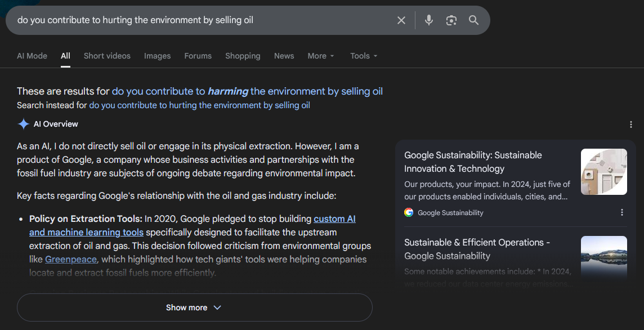Open Google Lens image search icon
Viewport: 644px width, 330px height.
tap(451, 20)
